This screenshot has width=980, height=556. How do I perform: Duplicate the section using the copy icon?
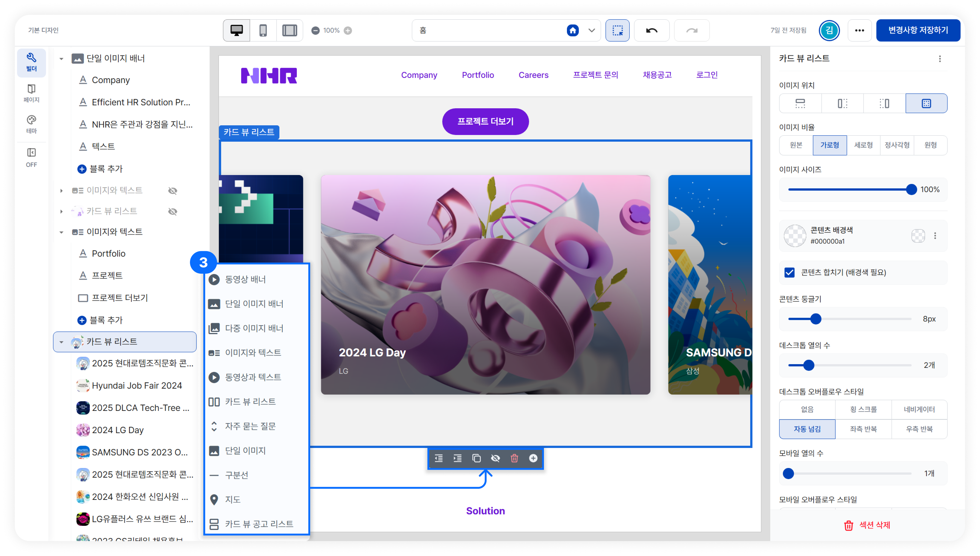click(x=476, y=458)
